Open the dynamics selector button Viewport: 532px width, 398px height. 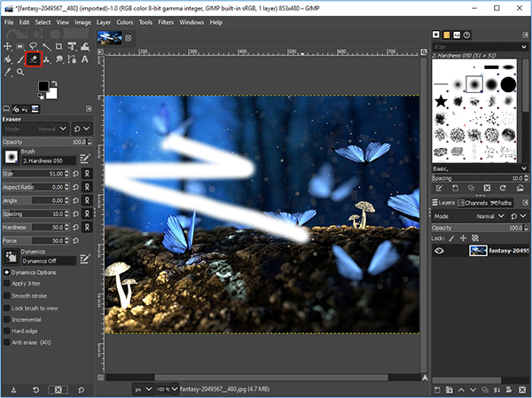[12, 258]
